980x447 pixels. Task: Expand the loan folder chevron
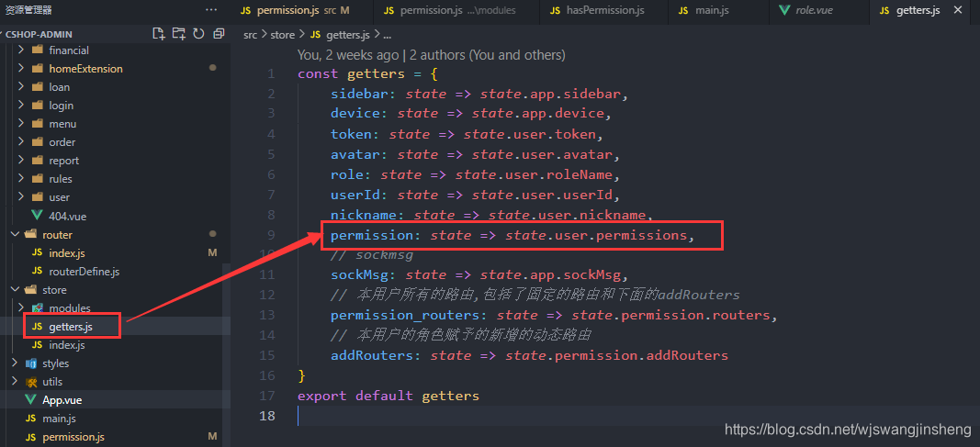tap(20, 87)
